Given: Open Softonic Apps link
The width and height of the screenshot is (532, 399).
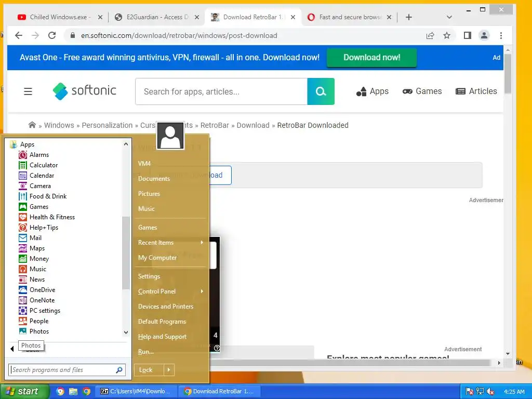Looking at the screenshot, I should (373, 91).
